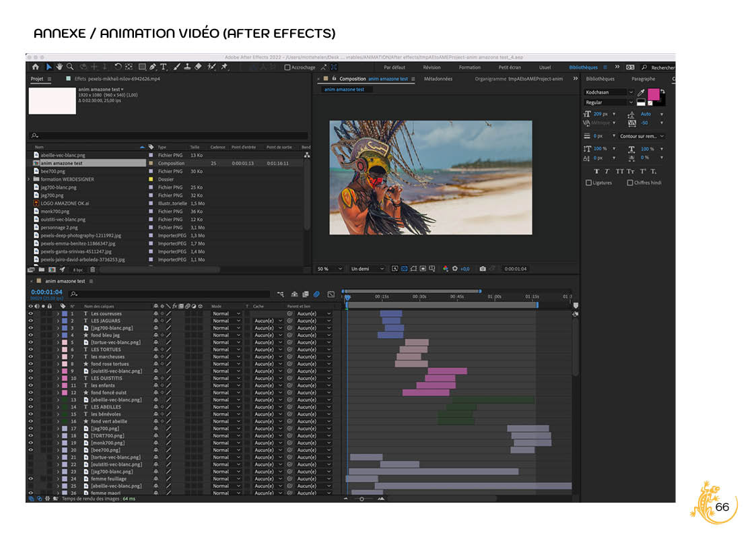Select the Roto Brush tool
This screenshot has height=535, width=756.
[211, 67]
